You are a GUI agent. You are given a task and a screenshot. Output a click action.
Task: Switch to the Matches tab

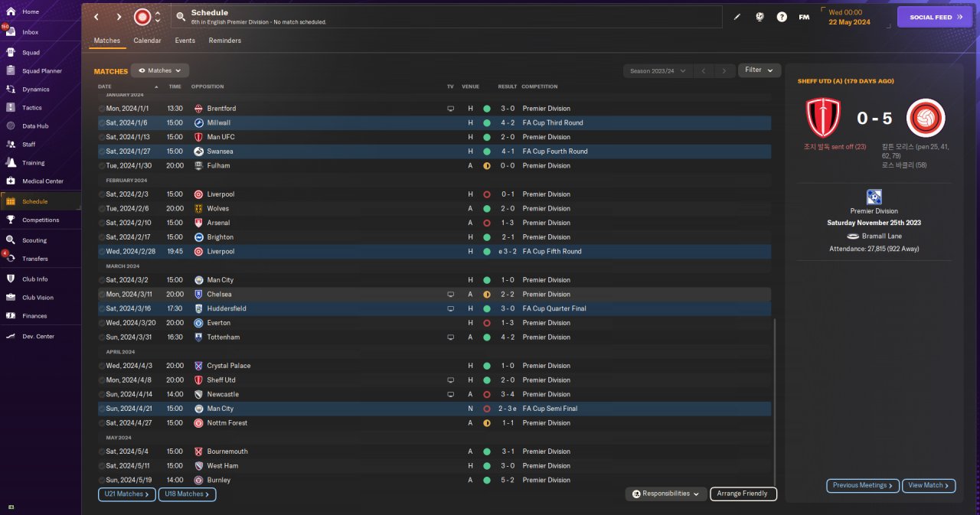(x=107, y=41)
